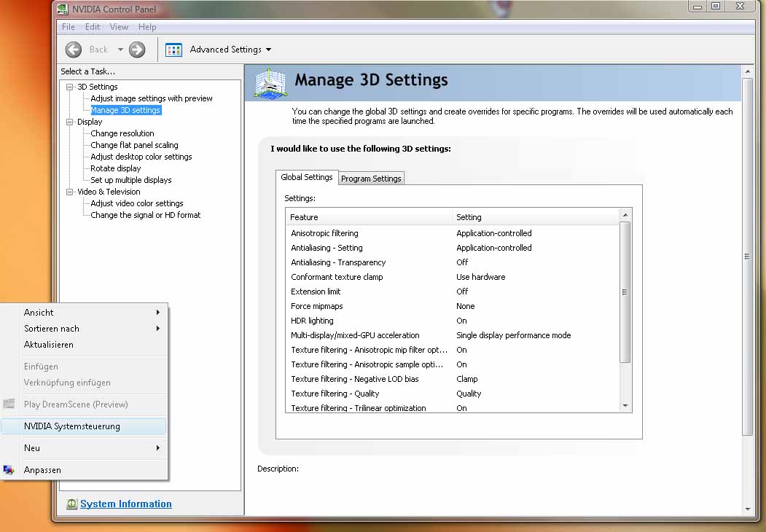Select Set up multiple displays
Screen dimensions: 766x532
point(131,180)
